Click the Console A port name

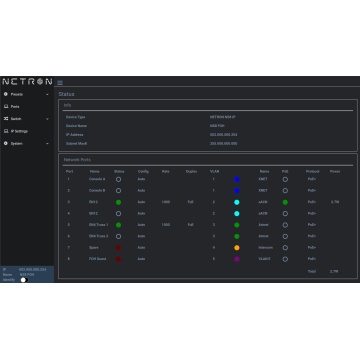(97, 179)
